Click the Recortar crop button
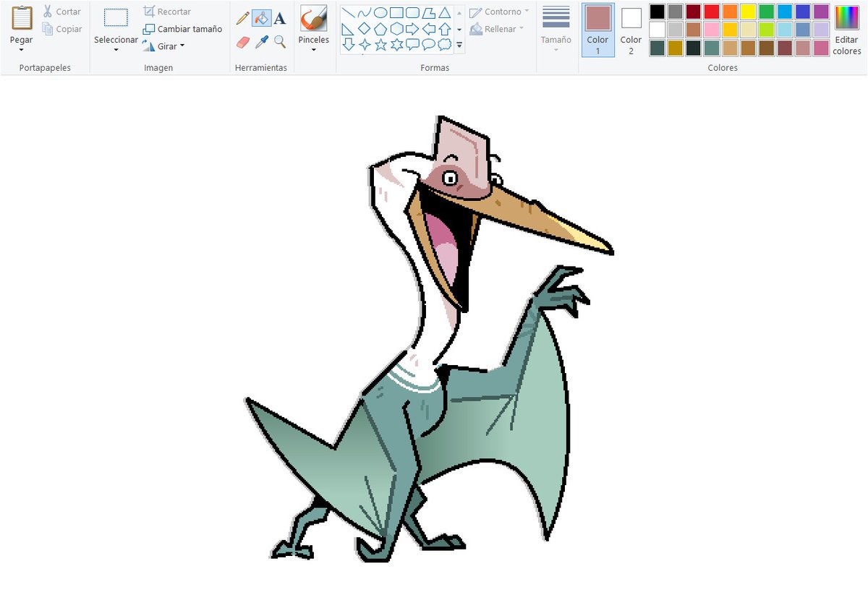 pos(171,12)
